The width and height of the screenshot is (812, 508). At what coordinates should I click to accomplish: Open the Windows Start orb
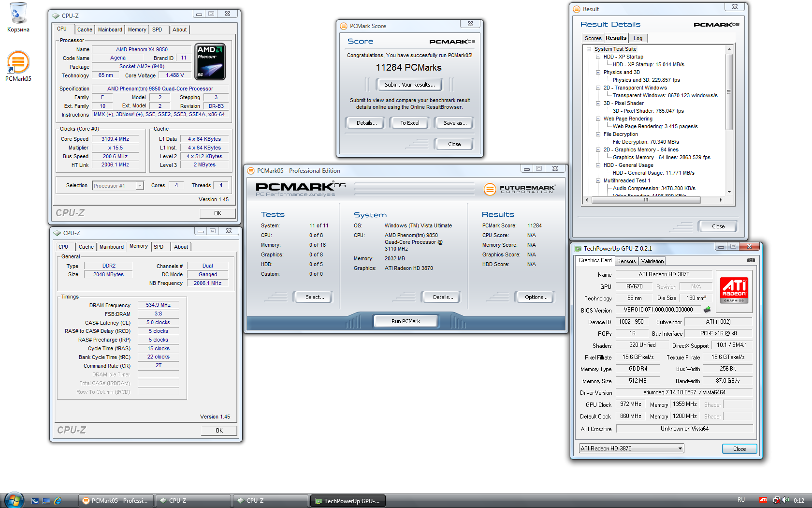(x=14, y=500)
